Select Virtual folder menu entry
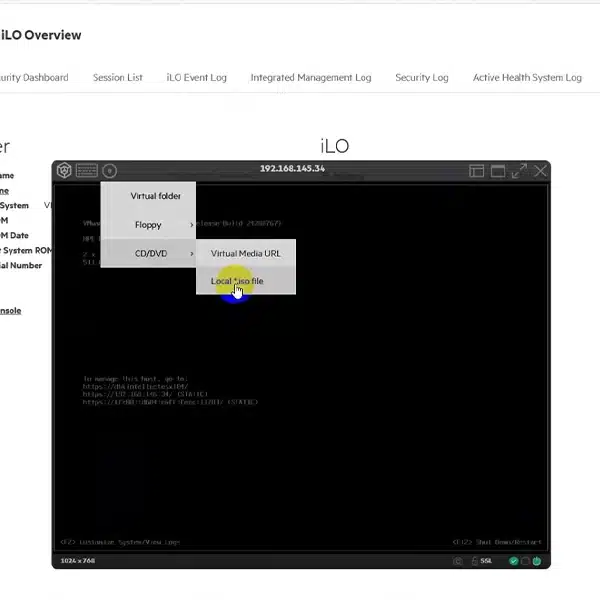Image resolution: width=600 pixels, height=600 pixels. (x=155, y=196)
